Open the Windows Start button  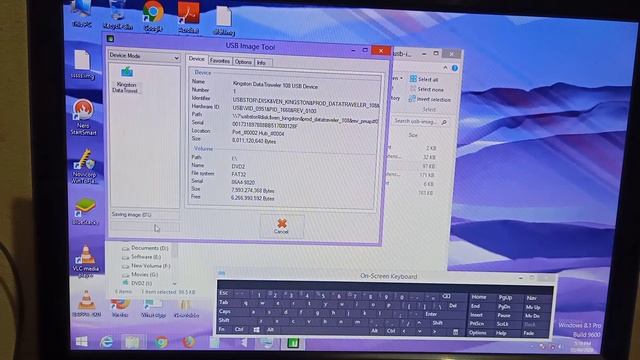(82, 341)
